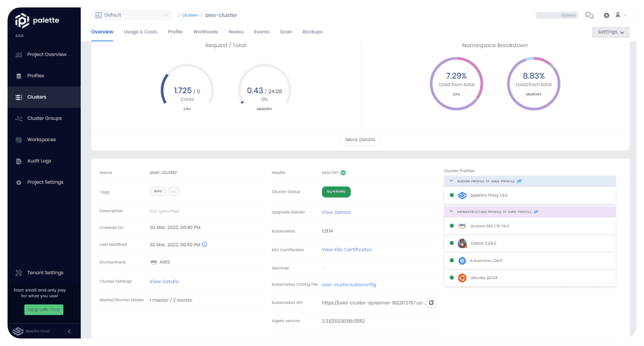Copy the Kubernetes API URL
This screenshot has height=346, width=644.
(431, 303)
